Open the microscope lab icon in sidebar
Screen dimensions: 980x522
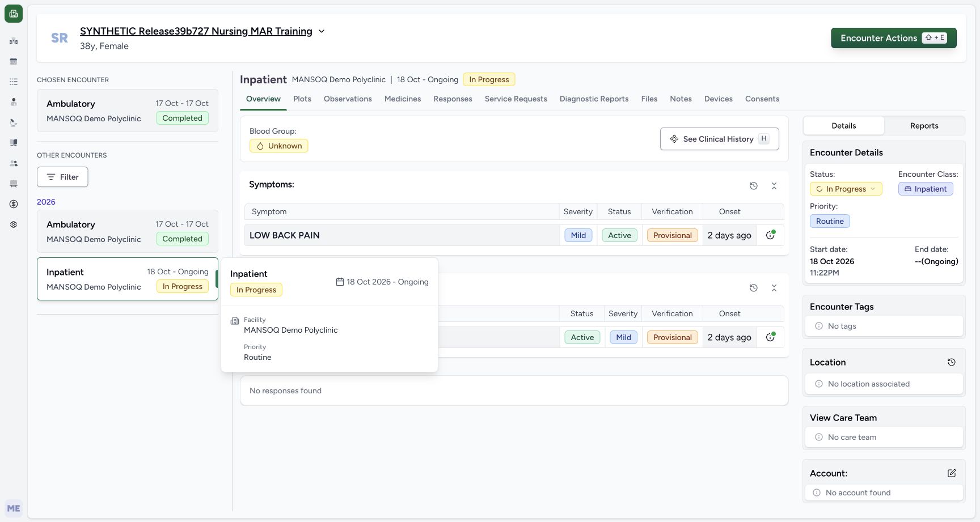(x=14, y=122)
